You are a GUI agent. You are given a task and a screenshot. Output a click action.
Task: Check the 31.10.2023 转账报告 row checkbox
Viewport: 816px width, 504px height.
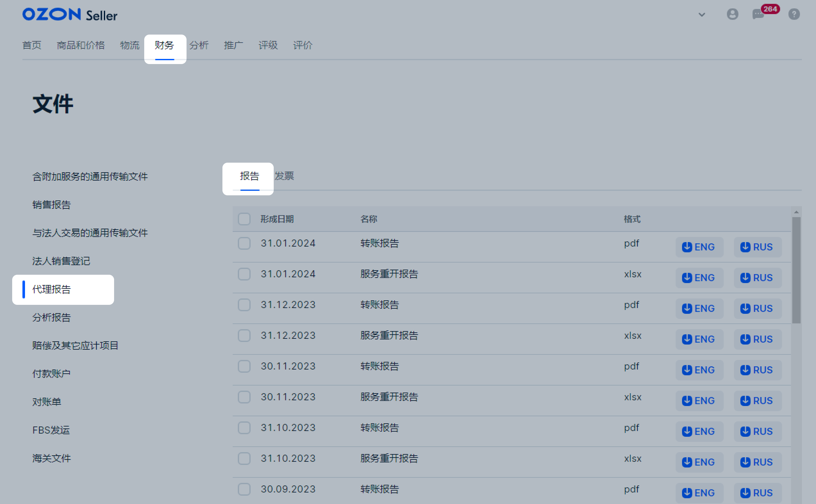(244, 428)
